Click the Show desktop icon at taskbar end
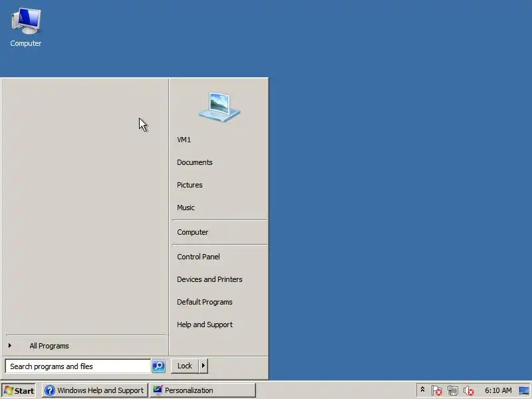The height and width of the screenshot is (399, 532). (524, 390)
